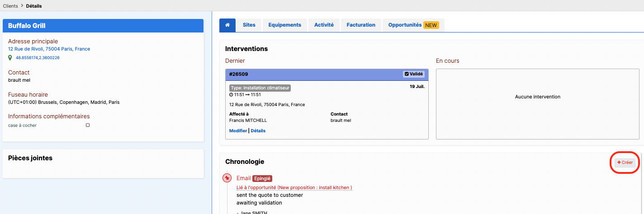Click the Fuseau horaire value text
The image size is (644, 214).
[64, 102]
